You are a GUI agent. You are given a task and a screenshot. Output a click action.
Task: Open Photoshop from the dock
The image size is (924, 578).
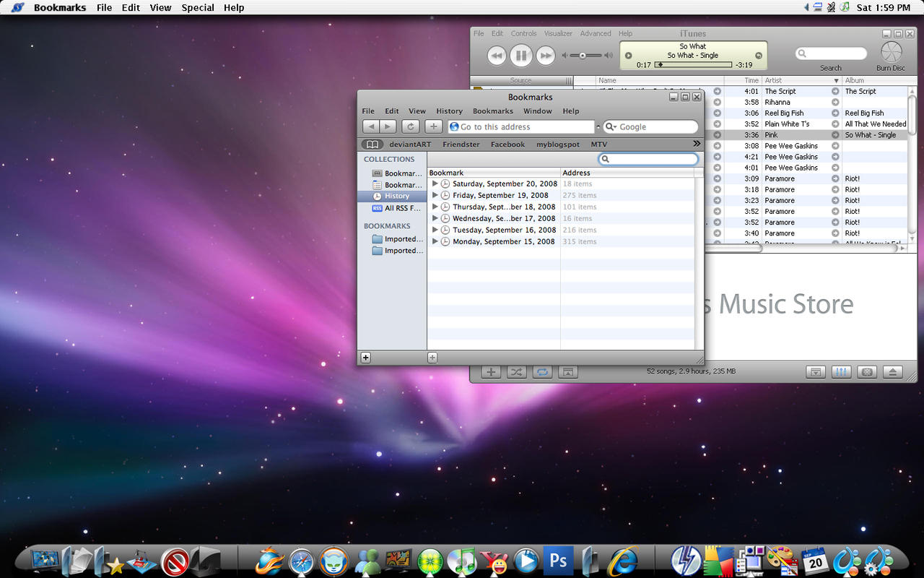click(x=558, y=561)
